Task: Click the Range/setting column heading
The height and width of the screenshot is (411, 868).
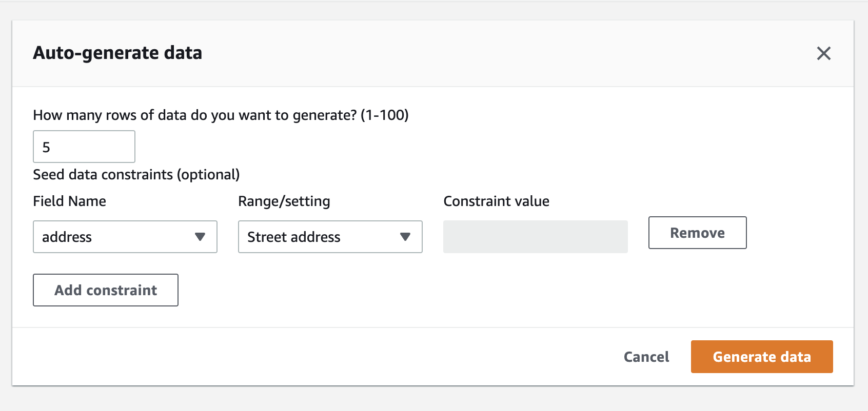Action: (284, 201)
